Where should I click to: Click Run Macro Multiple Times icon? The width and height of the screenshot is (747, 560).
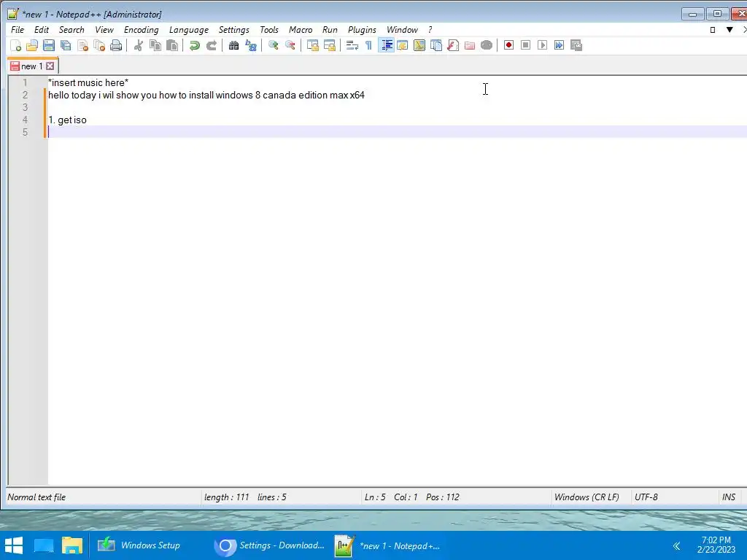(x=559, y=45)
